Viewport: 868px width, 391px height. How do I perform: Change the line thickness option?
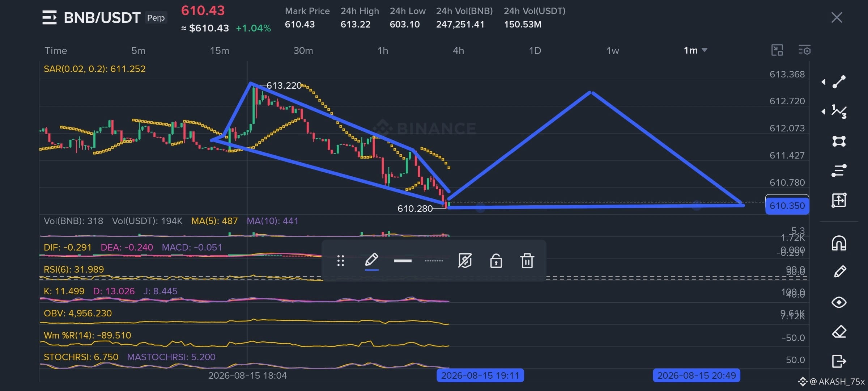click(x=403, y=261)
